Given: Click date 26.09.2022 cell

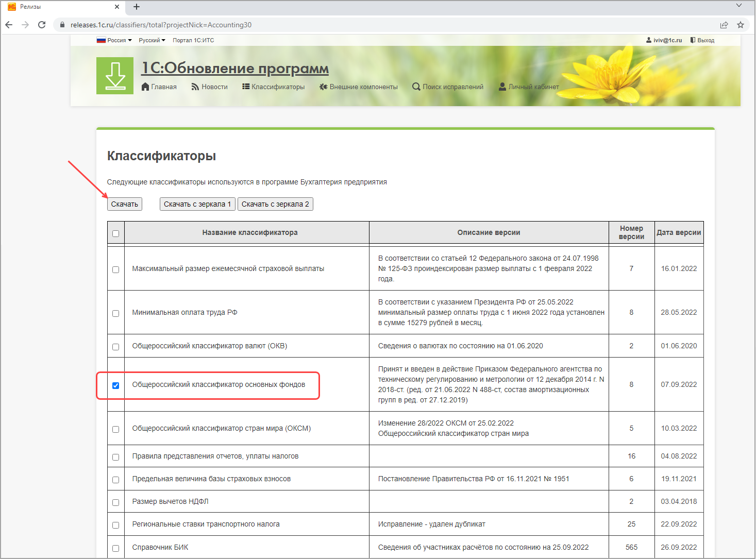Looking at the screenshot, I should [x=679, y=547].
